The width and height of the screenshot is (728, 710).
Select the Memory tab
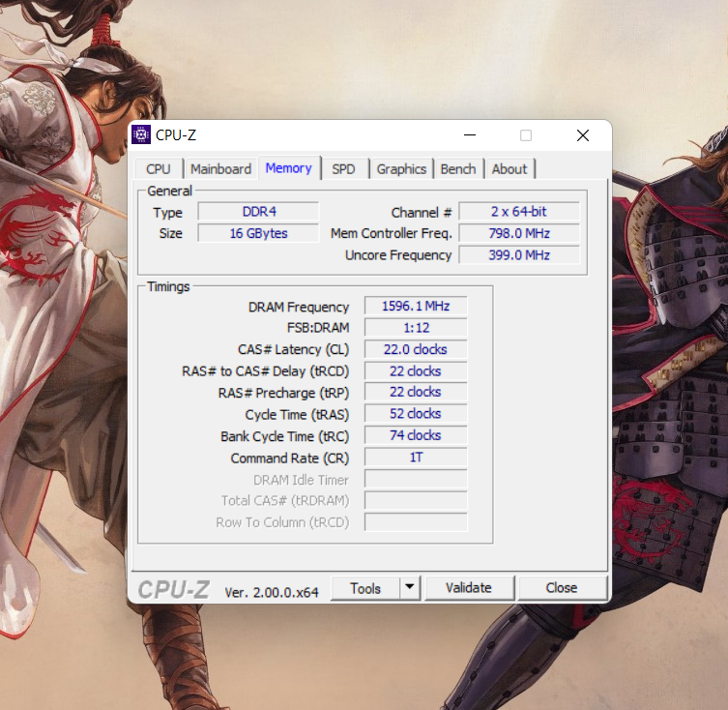[x=289, y=167]
